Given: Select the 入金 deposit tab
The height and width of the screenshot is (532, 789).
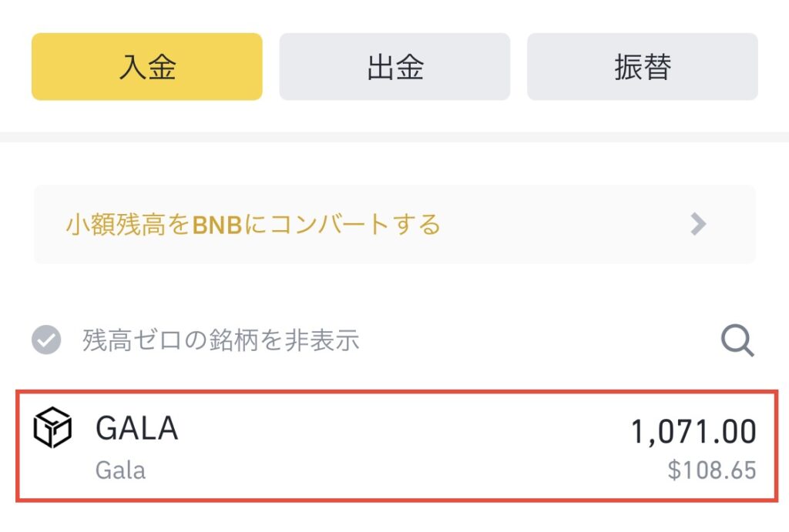Looking at the screenshot, I should click(147, 66).
